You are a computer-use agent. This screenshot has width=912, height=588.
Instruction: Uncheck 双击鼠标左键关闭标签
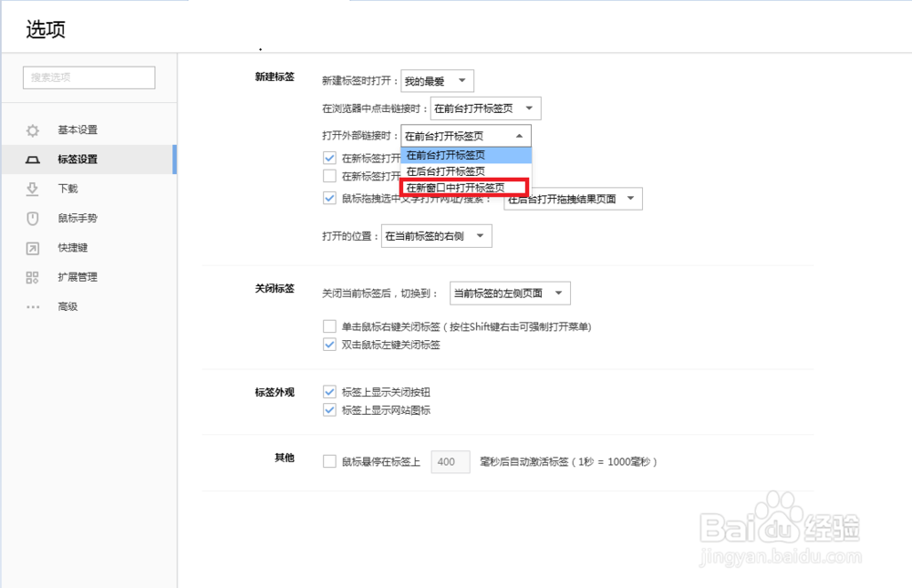pos(329,345)
